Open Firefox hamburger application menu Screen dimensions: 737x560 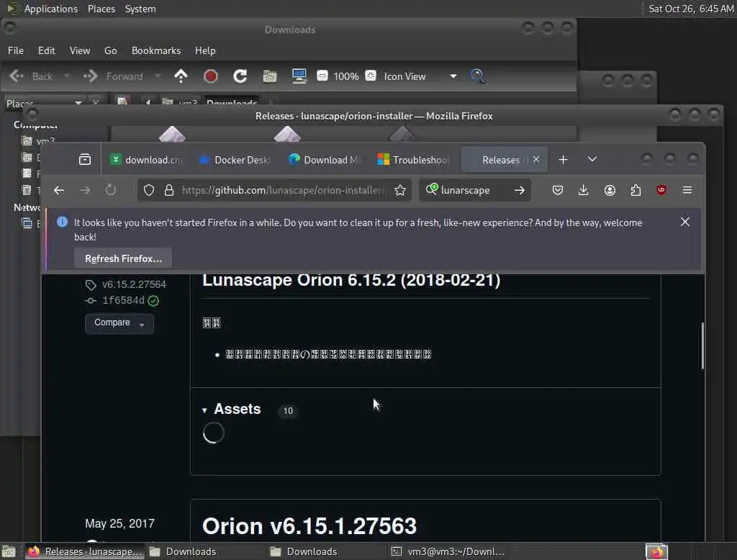pyautogui.click(x=687, y=191)
